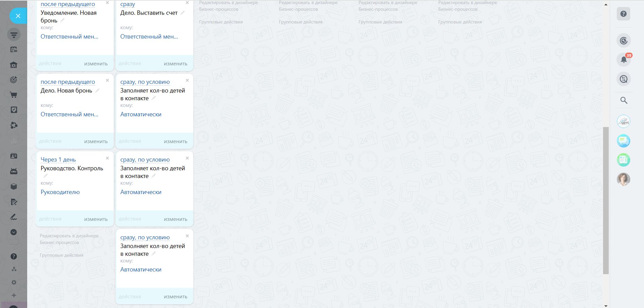Open the CRM funnel icon in left sidebar
The height and width of the screenshot is (308, 644).
tap(14, 35)
